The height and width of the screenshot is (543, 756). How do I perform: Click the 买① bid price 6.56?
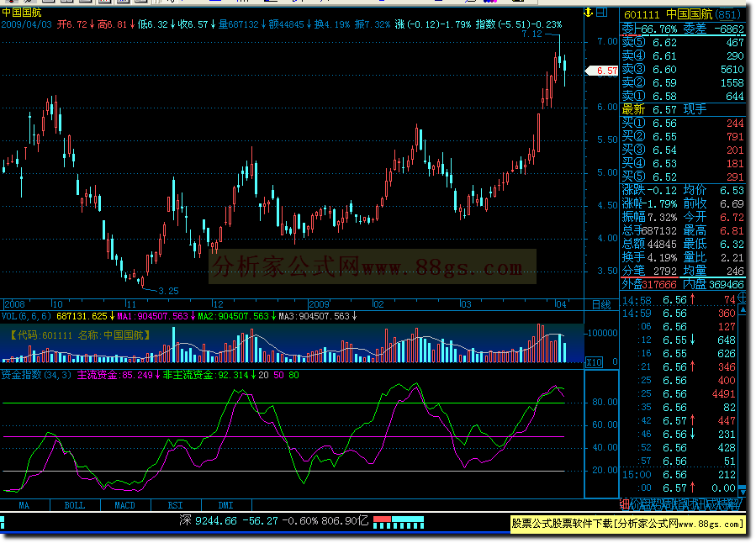pyautogui.click(x=664, y=124)
